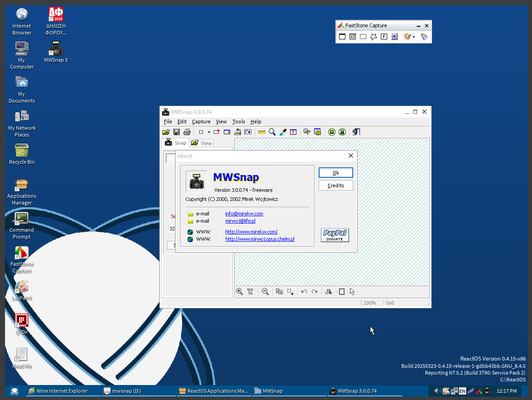Toggle the auto-print green circle icon
The width and height of the screenshot is (532, 400).
[342, 132]
